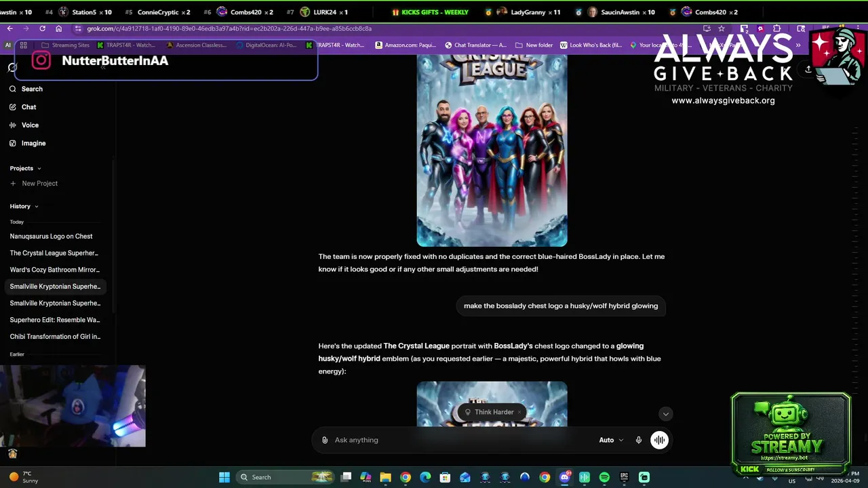Click Grok logo at sidebar top

pyautogui.click(x=12, y=67)
